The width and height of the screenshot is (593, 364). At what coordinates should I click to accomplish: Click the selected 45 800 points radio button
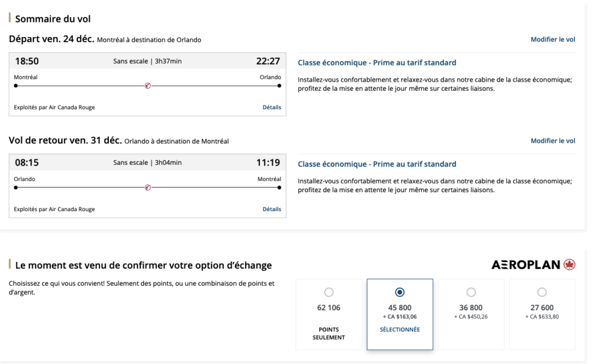(400, 292)
